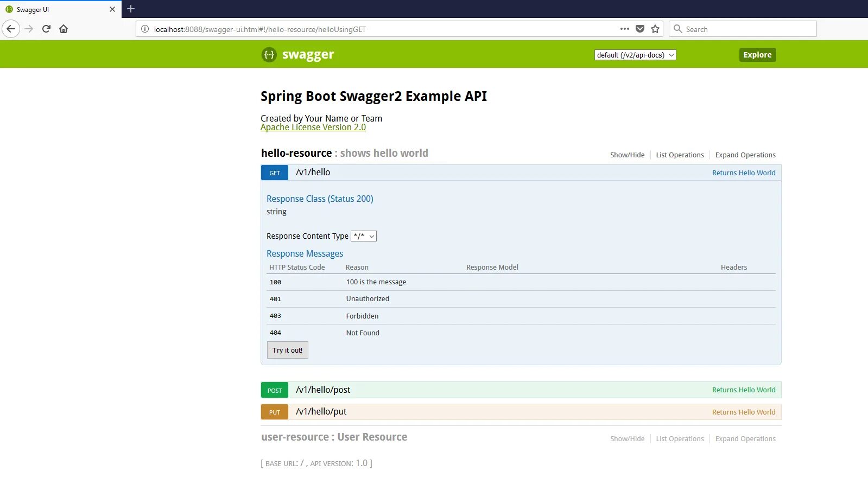Click the 'Created by Your Name or Team' text

(321, 118)
